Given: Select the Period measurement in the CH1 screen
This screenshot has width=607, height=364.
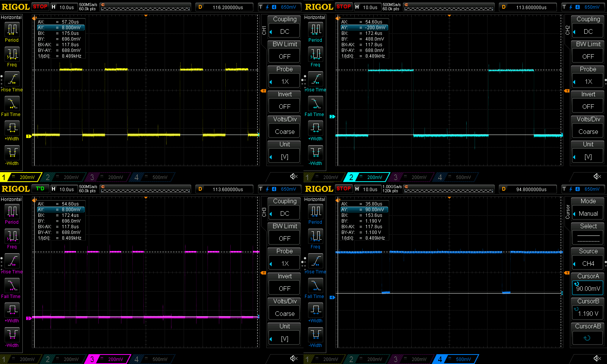Looking at the screenshot, I should point(12,32).
